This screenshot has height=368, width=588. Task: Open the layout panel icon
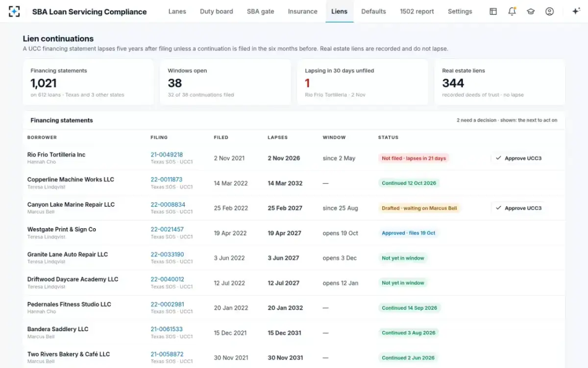point(493,11)
